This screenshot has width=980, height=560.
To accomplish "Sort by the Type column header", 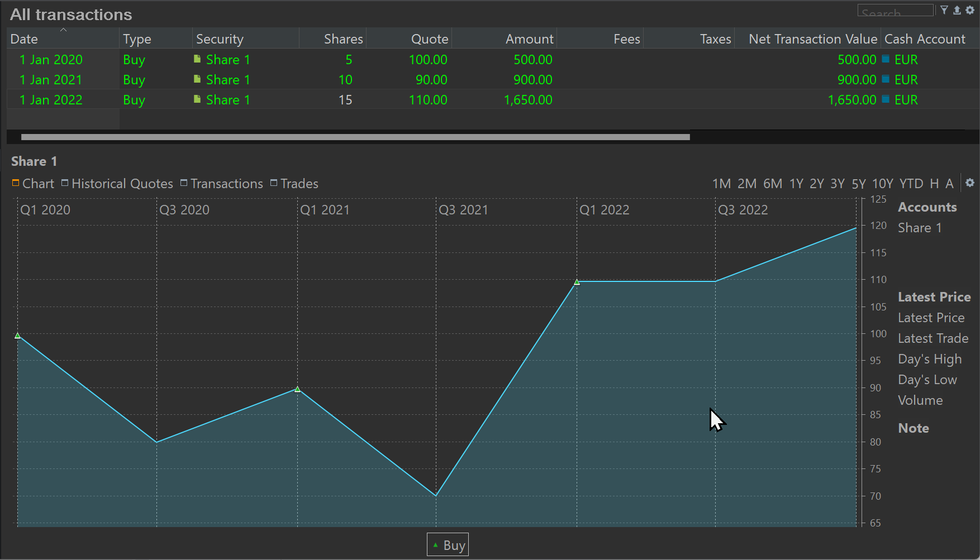I will [x=156, y=39].
